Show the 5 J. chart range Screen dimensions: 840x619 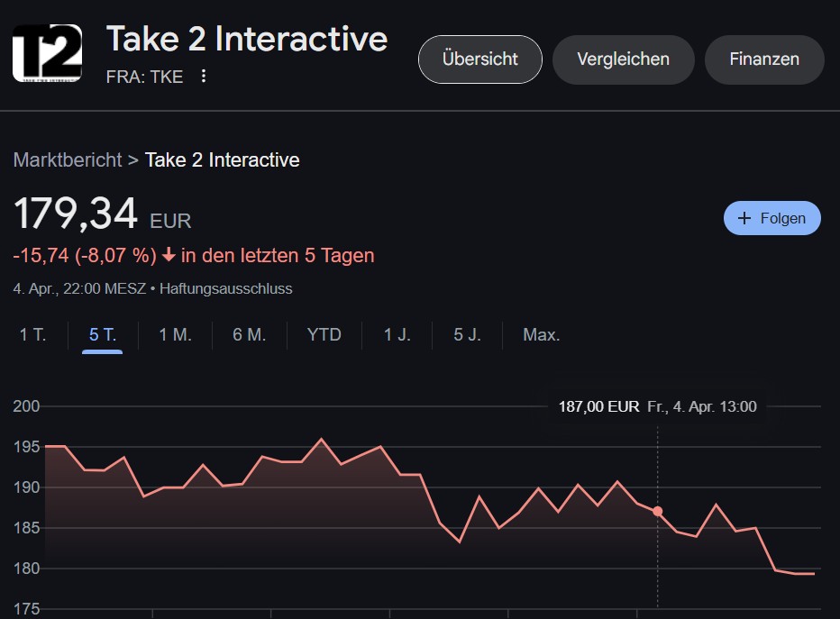[x=467, y=334]
